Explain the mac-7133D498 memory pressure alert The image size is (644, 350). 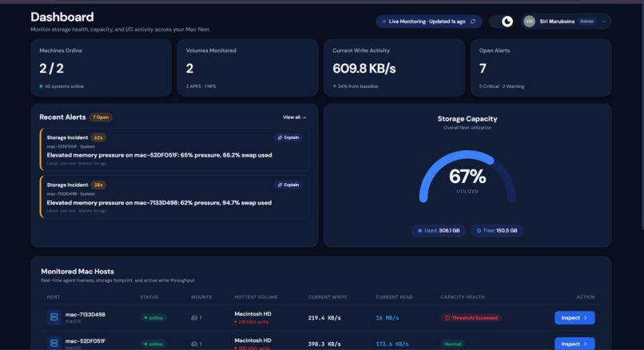pyautogui.click(x=288, y=185)
